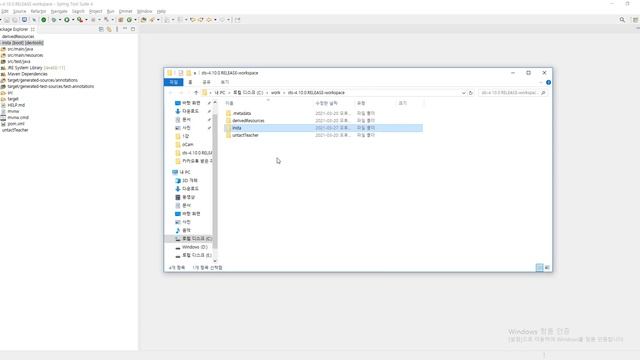This screenshot has width=640, height=360.
Task: Click Collapse All in Package Explorer
Action: point(101,29)
